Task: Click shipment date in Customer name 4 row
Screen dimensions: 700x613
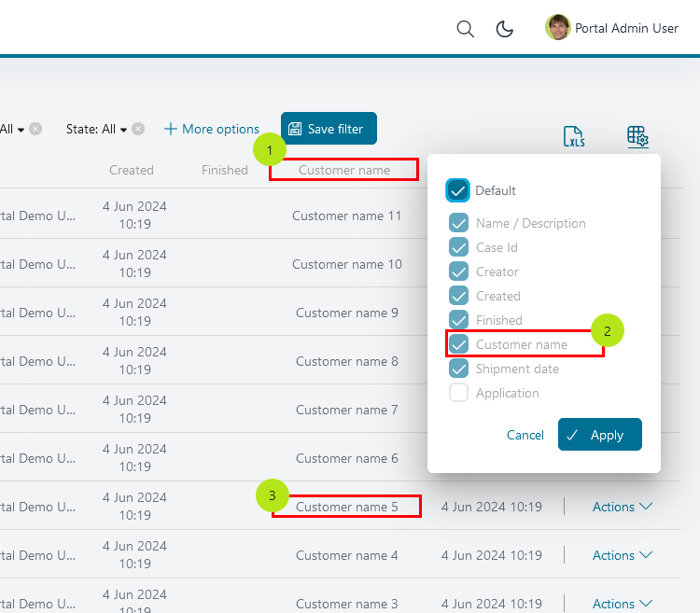Action: (492, 555)
